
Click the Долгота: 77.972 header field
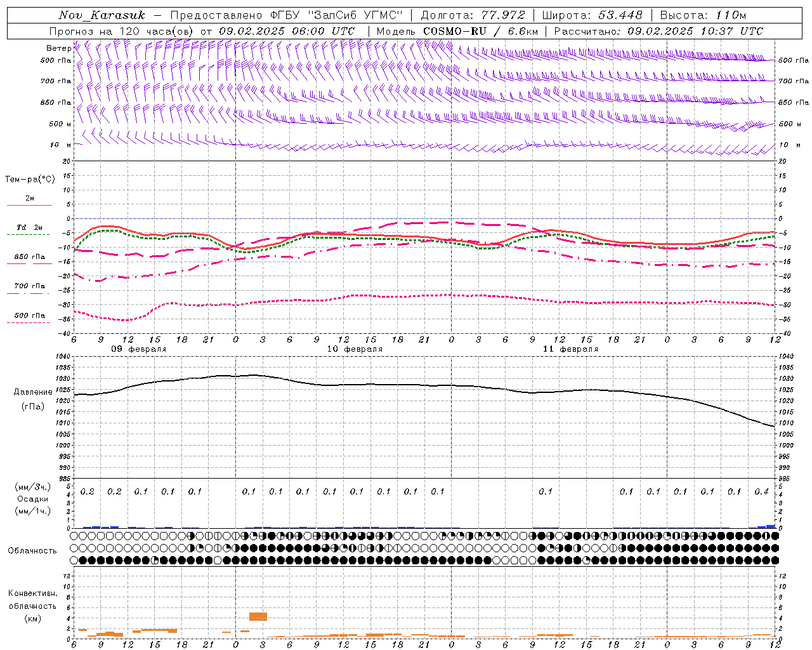[x=473, y=15]
